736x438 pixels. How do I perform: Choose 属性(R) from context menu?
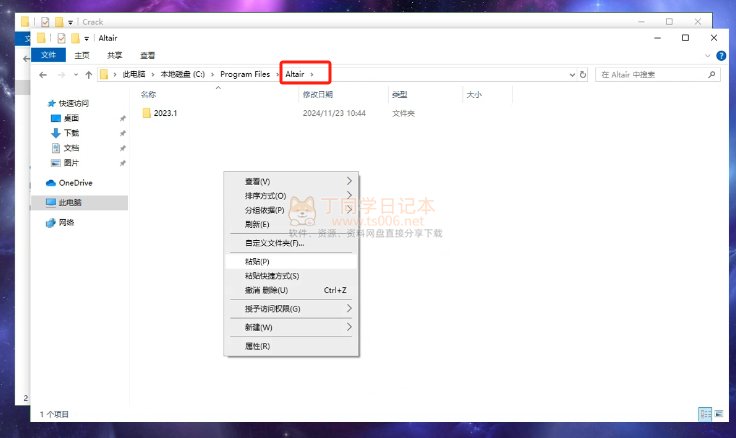click(x=291, y=346)
